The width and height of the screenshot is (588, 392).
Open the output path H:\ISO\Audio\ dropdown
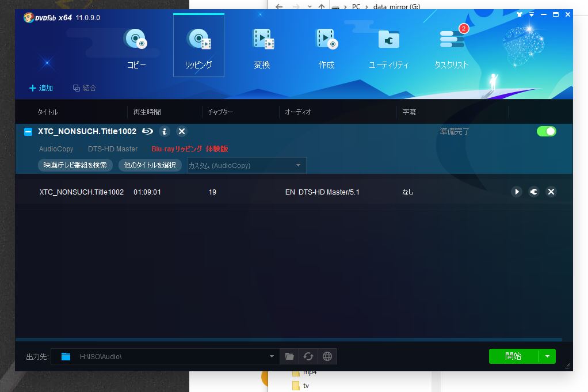point(272,356)
